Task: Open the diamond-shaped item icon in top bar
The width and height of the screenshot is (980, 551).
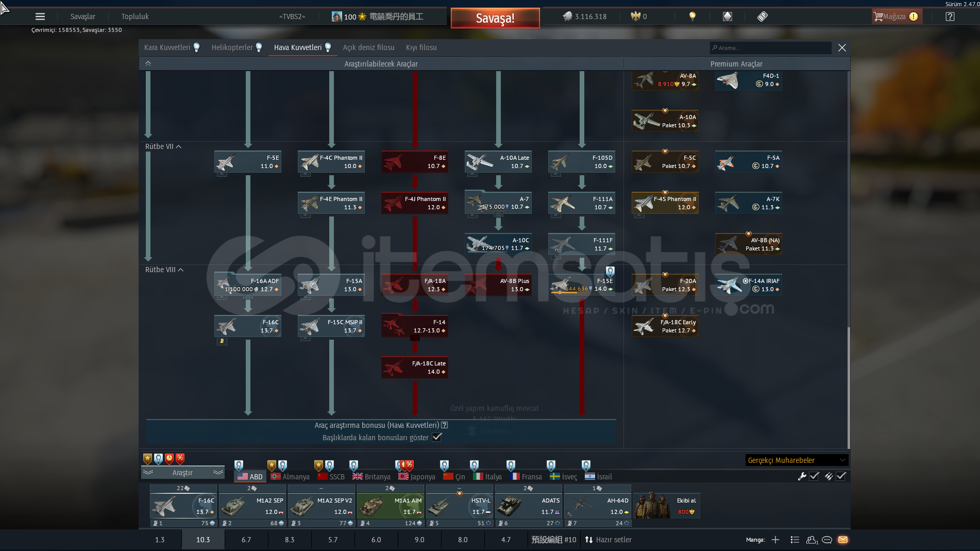Action: (x=727, y=16)
